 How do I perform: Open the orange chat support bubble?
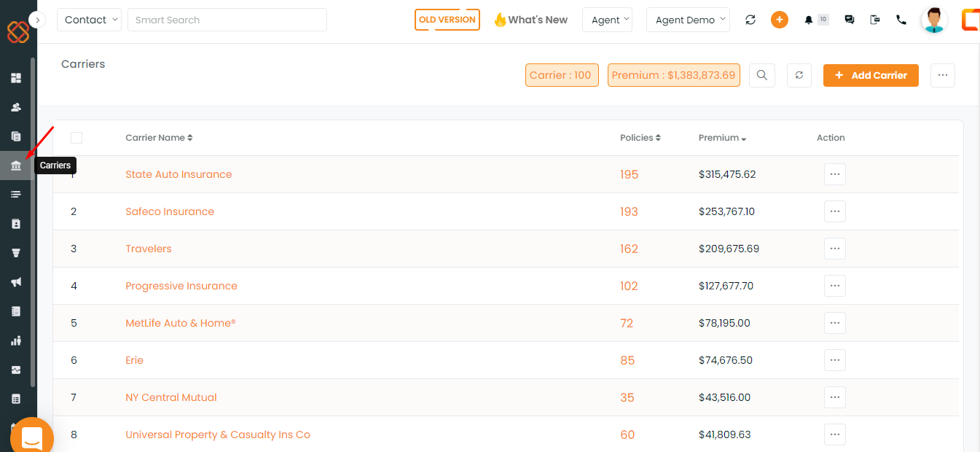32,437
